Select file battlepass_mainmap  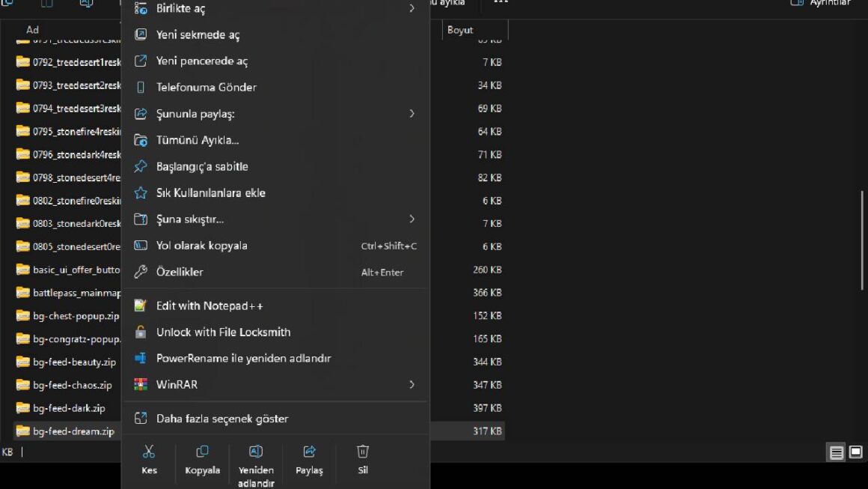[x=76, y=293]
